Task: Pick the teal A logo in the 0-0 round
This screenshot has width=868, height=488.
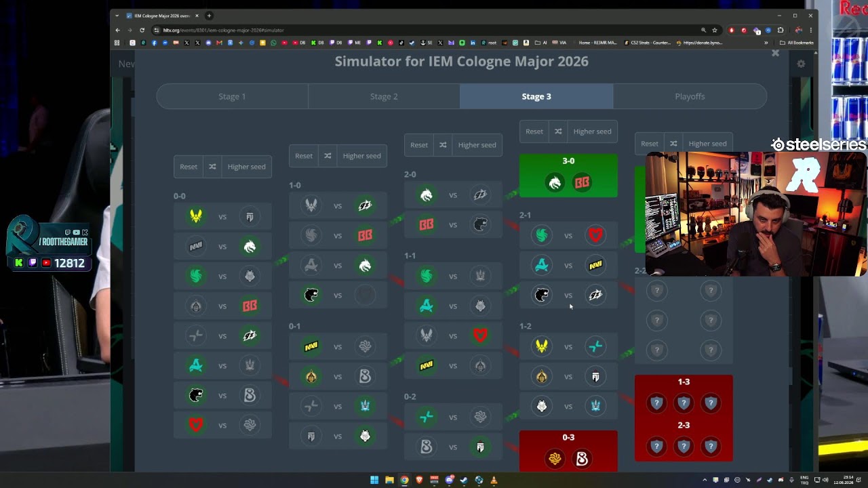Action: tap(196, 366)
